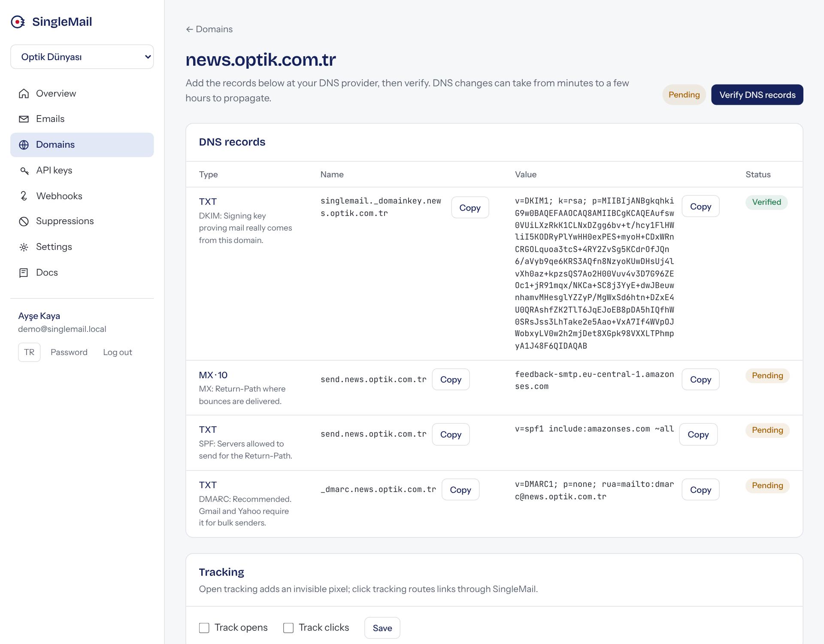
Task: Open the API keys page
Action: pyautogui.click(x=82, y=170)
